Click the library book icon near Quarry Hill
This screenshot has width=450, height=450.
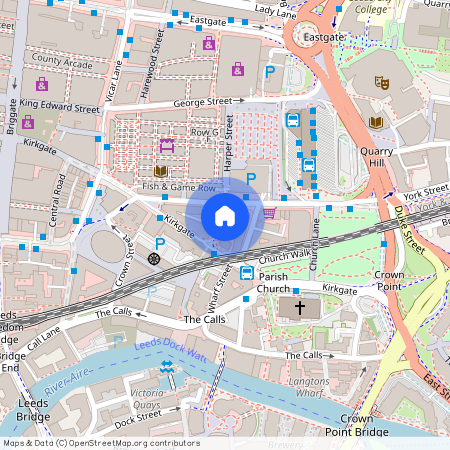point(376,123)
